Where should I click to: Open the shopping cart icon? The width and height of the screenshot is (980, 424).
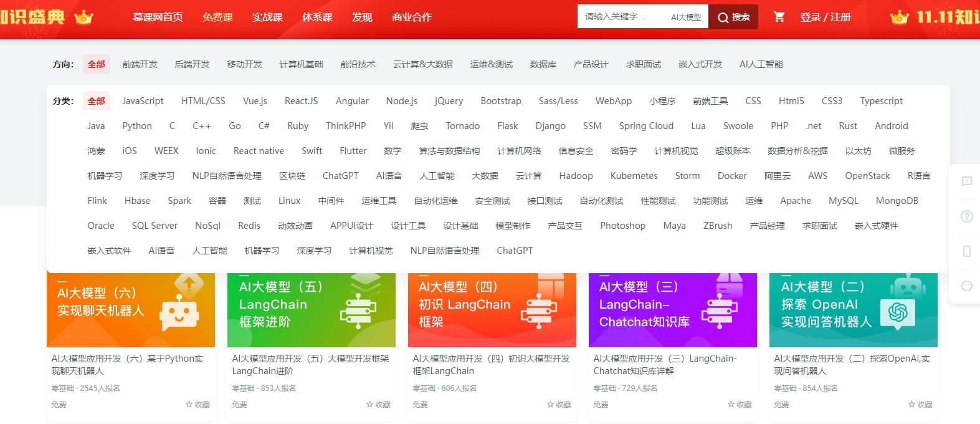(x=779, y=17)
